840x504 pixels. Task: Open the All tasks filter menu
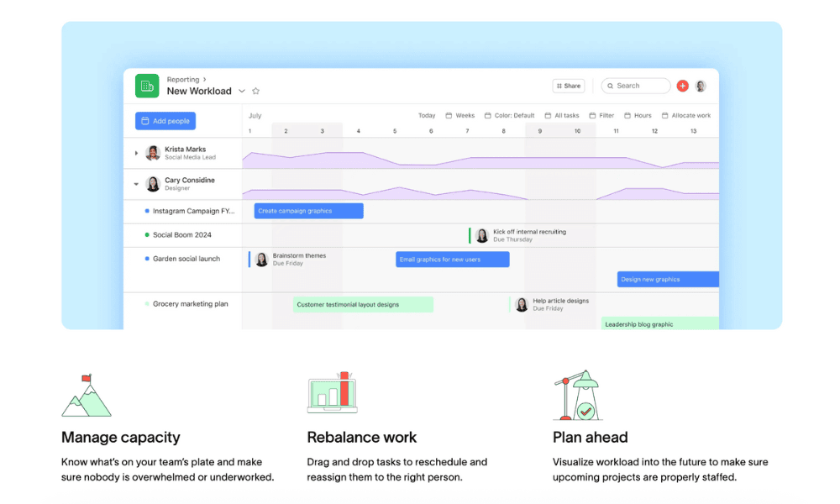[561, 116]
